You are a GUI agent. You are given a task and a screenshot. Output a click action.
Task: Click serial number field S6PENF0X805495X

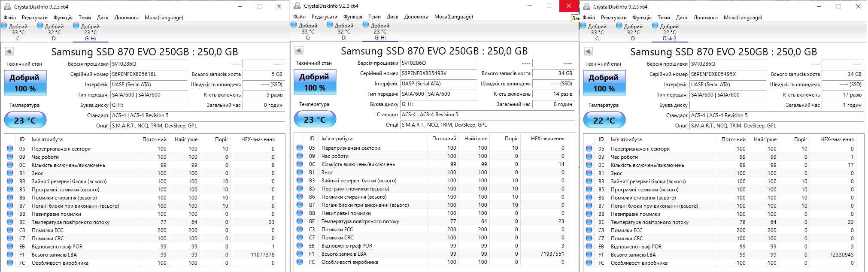pyautogui.click(x=728, y=74)
